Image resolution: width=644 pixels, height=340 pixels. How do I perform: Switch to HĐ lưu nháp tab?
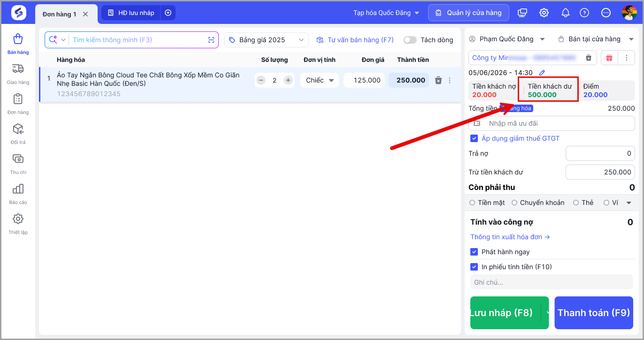point(131,13)
